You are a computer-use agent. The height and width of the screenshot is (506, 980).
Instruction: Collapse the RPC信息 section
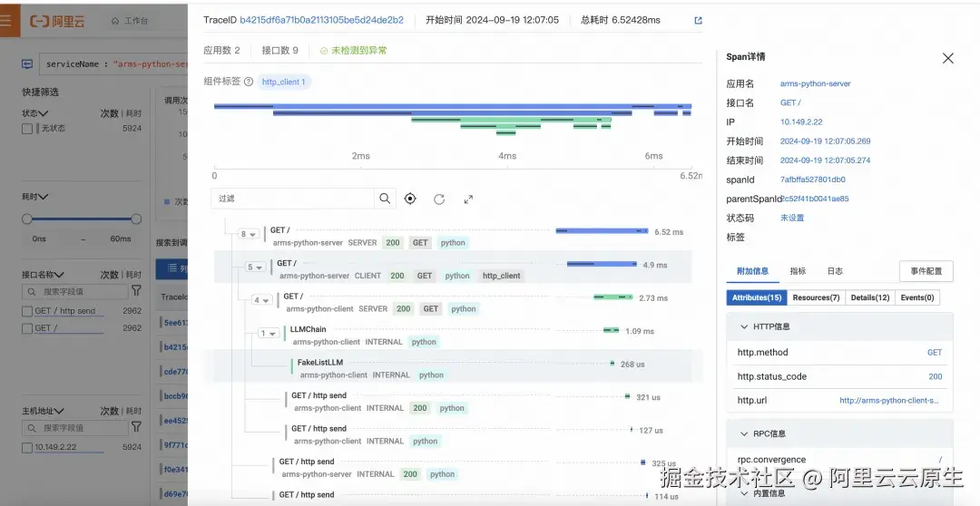point(744,433)
